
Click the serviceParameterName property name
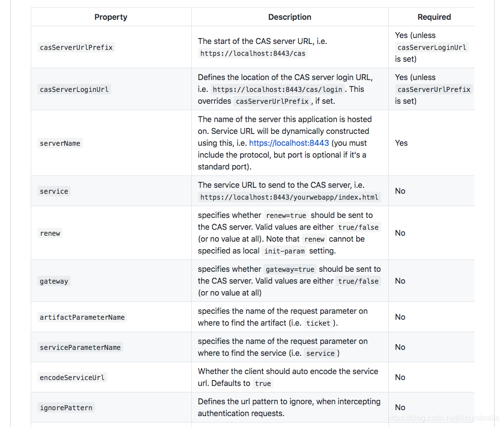(80, 347)
